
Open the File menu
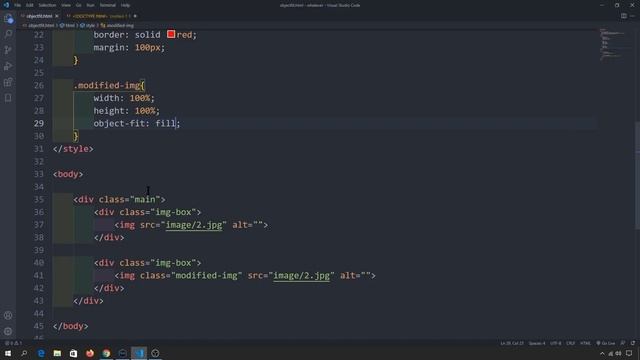pos(18,5)
